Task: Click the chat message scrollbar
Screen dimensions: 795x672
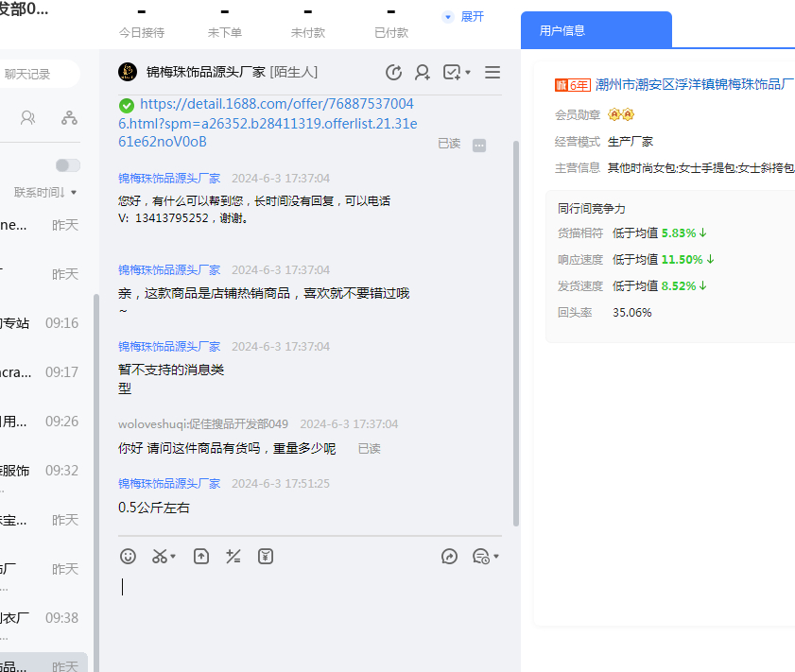Action: tap(515, 331)
